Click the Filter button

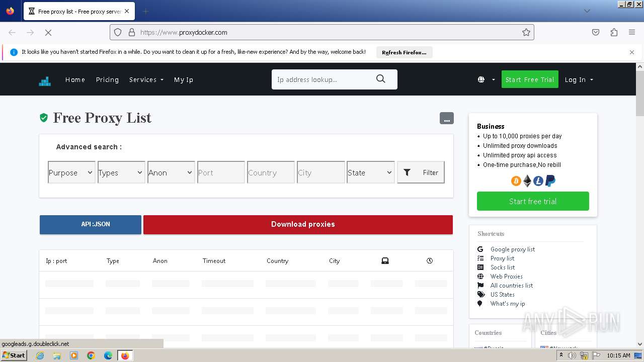point(421,172)
